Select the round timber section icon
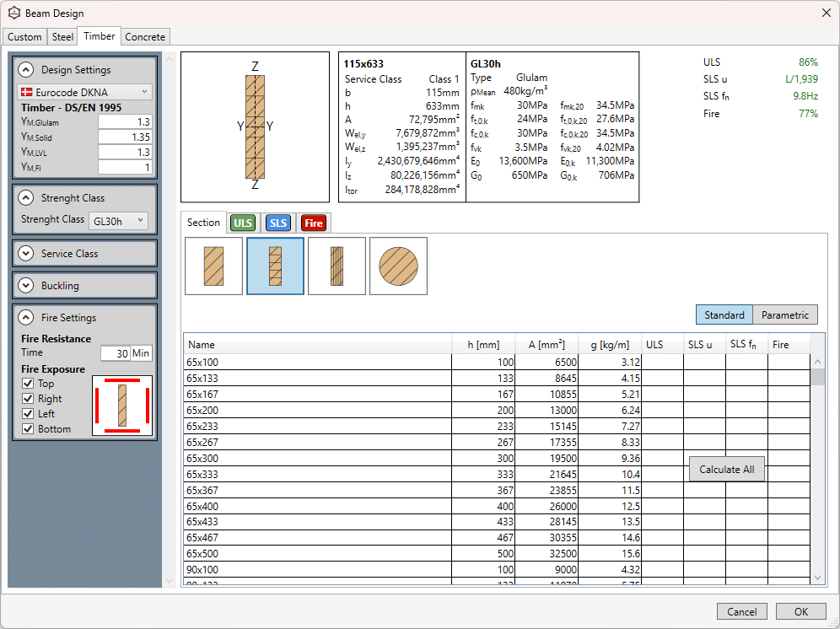 pos(399,266)
